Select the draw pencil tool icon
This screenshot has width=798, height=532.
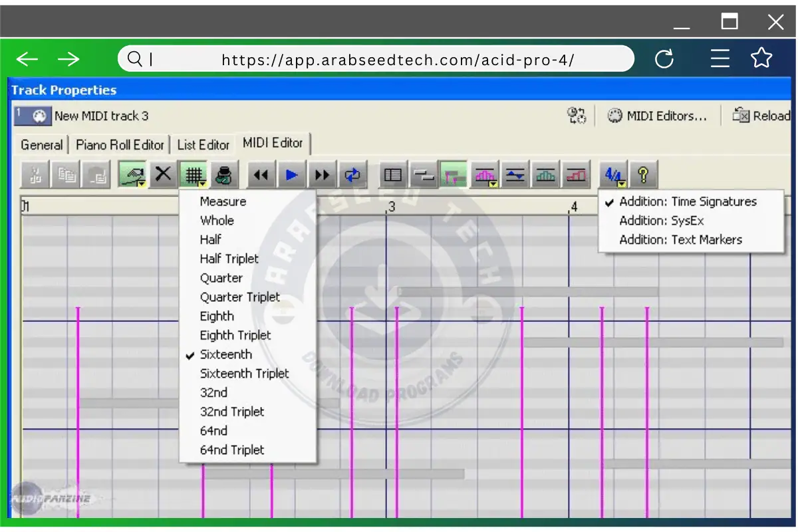click(132, 176)
